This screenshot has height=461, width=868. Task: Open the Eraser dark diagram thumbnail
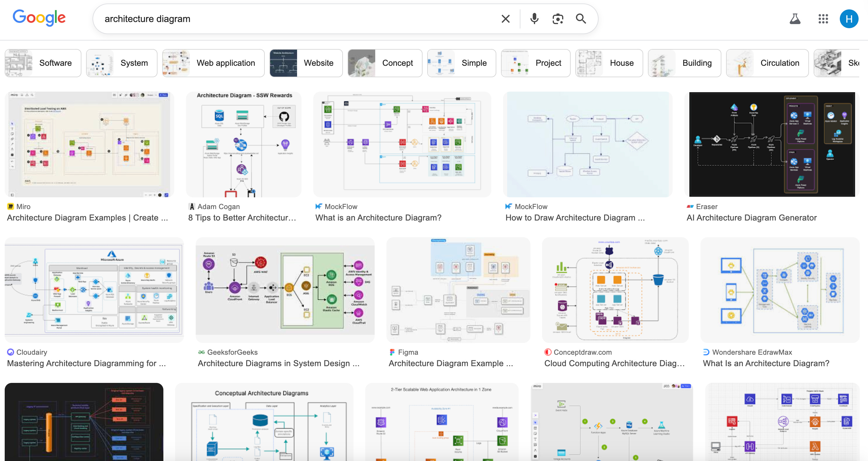coord(772,144)
